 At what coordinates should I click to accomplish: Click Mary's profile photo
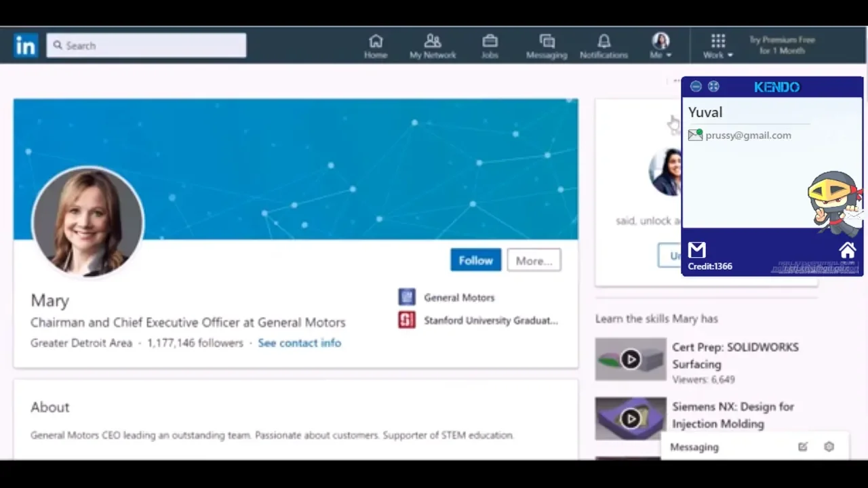pyautogui.click(x=87, y=222)
